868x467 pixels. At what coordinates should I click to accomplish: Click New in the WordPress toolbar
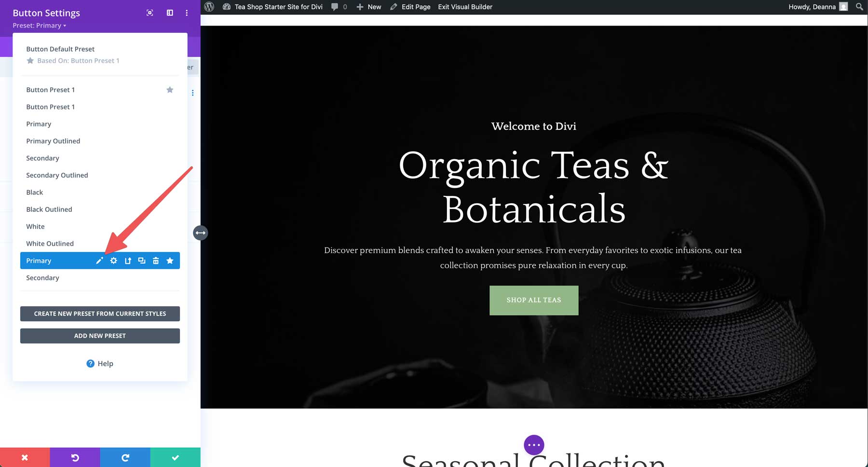click(x=368, y=7)
